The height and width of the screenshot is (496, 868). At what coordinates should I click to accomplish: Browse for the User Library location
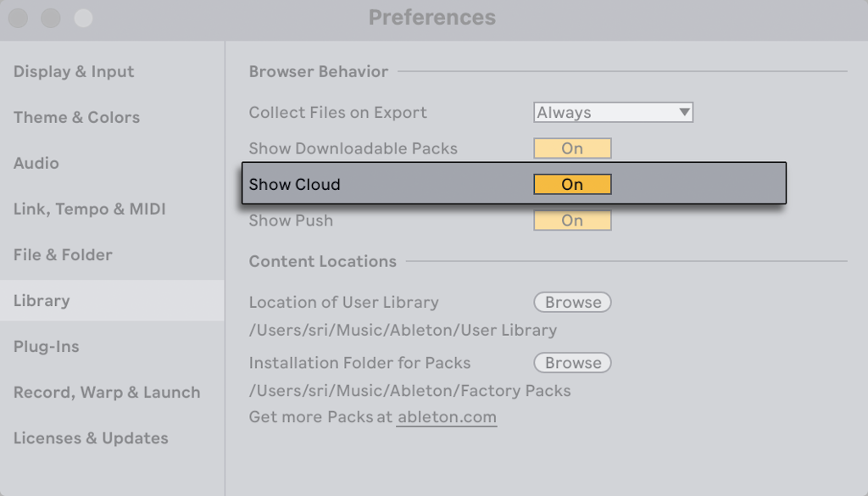point(572,302)
